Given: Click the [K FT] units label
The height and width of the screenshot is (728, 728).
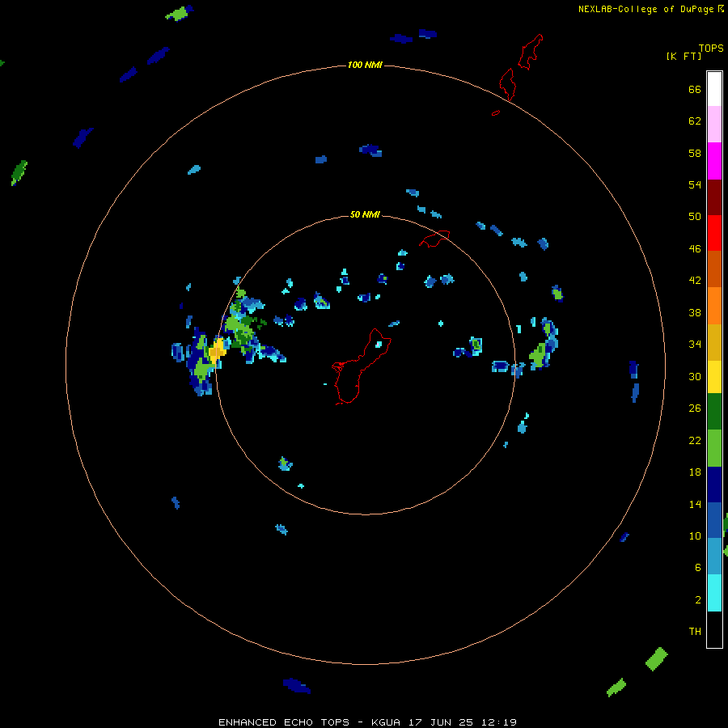Looking at the screenshot, I should click(684, 56).
